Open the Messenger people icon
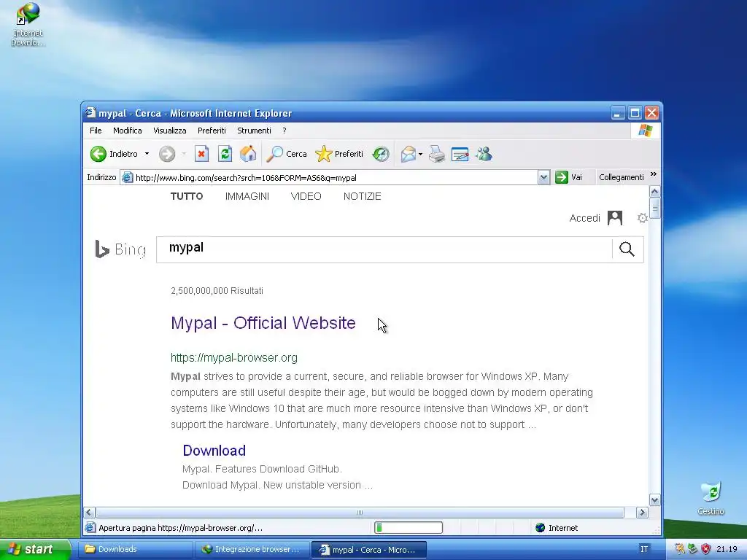The height and width of the screenshot is (560, 747). [x=484, y=154]
